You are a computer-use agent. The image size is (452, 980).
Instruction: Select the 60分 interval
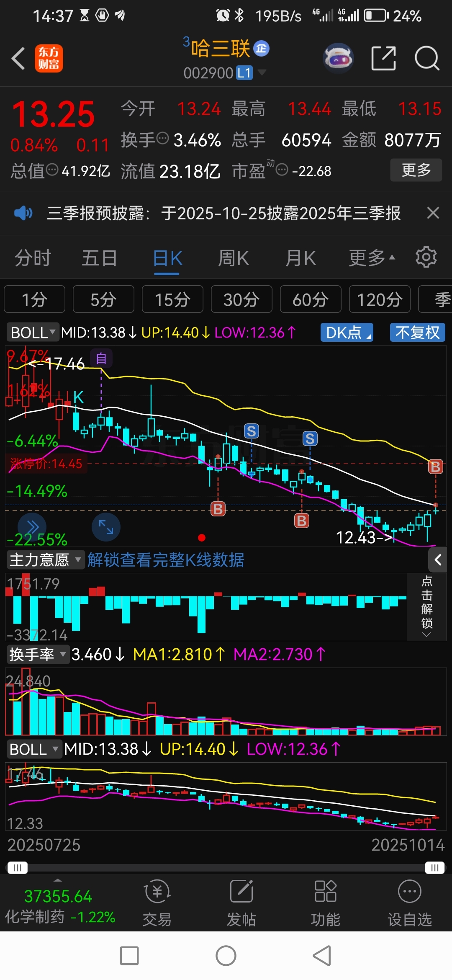311,299
